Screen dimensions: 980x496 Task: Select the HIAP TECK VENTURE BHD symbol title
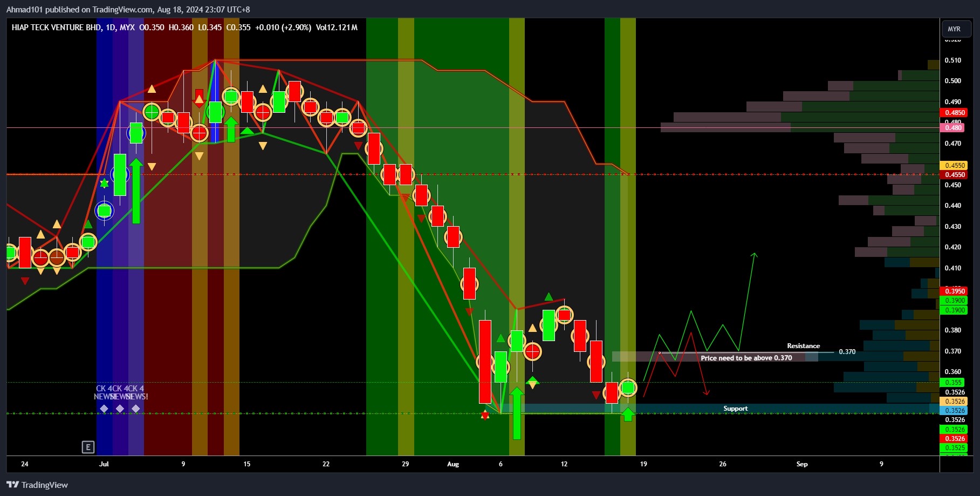point(56,27)
